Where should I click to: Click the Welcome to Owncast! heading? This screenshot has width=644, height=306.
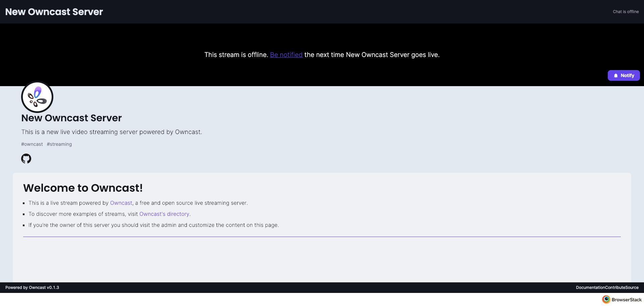click(x=83, y=188)
